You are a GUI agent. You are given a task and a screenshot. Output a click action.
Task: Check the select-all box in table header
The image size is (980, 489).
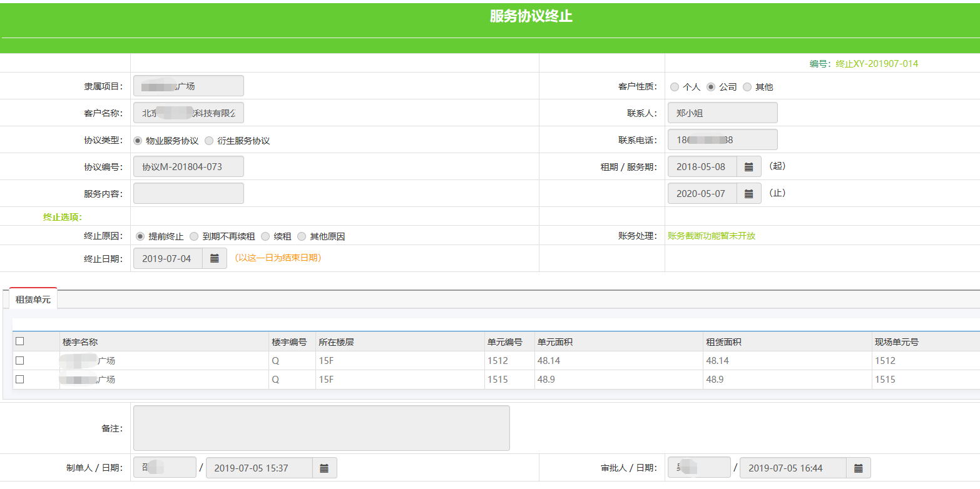pos(20,341)
